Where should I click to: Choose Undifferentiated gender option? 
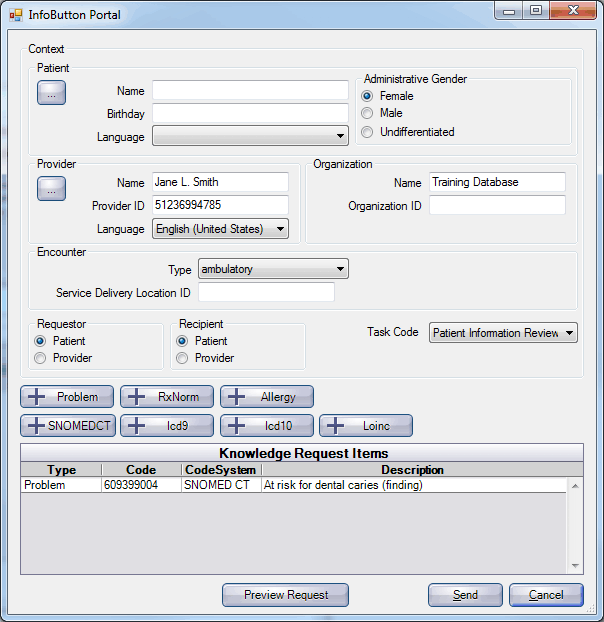coord(368,132)
